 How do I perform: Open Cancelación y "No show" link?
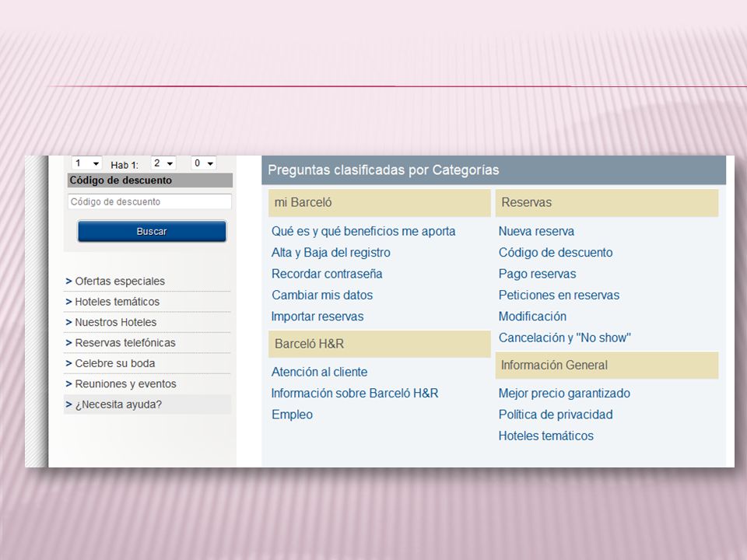pyautogui.click(x=565, y=338)
